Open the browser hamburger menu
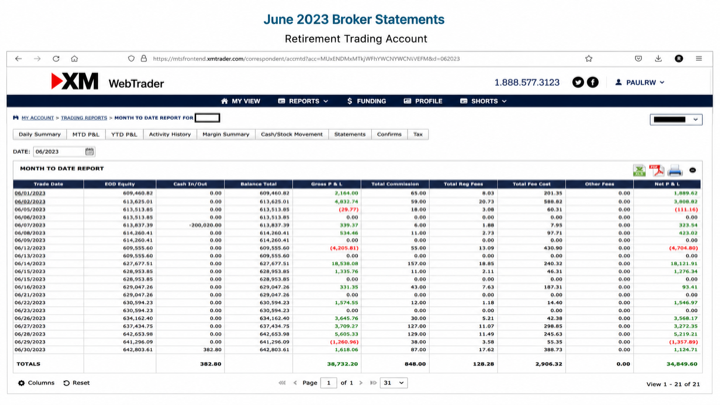Viewport: 720px width, 405px height. click(x=699, y=59)
